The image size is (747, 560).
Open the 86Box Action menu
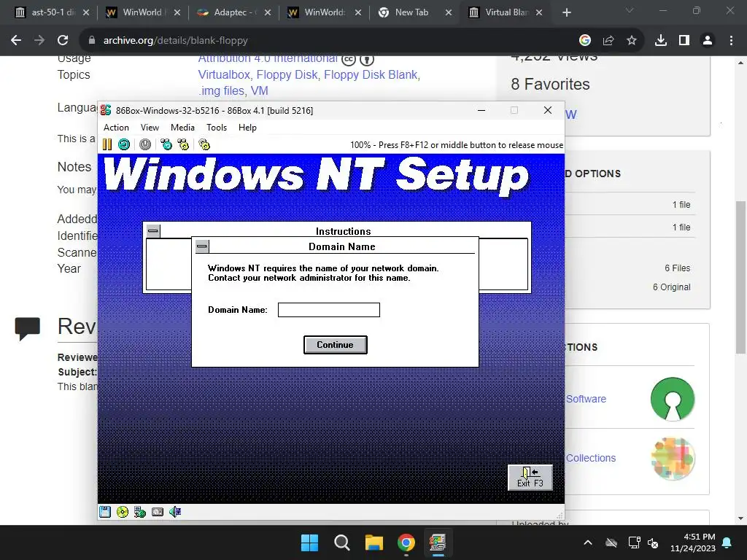coord(116,127)
